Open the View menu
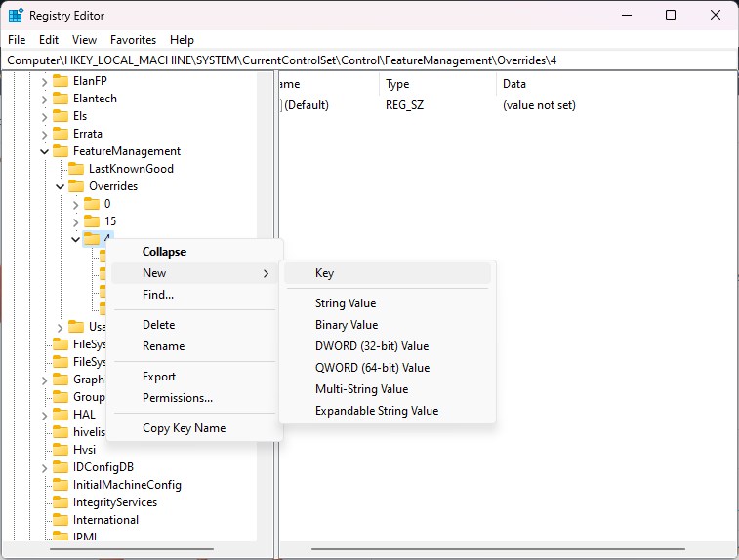 point(84,40)
